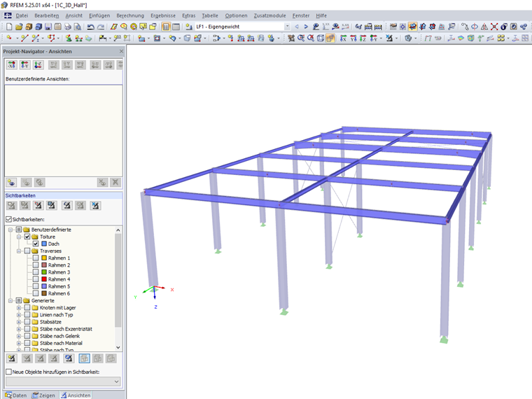The width and height of the screenshot is (532, 399).
Task: Collapse the Benutzerdefinierte tree node
Action: click(10, 230)
